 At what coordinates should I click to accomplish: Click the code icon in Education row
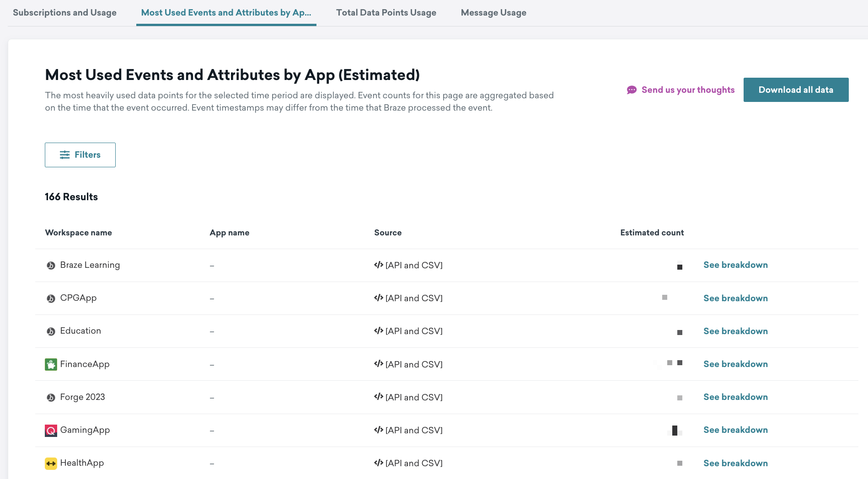tap(379, 331)
